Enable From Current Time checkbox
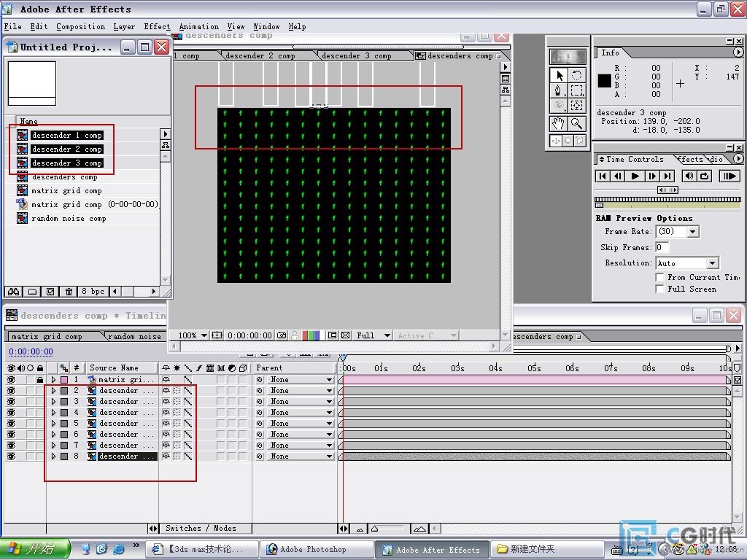Viewport: 747px width, 560px height. [659, 277]
